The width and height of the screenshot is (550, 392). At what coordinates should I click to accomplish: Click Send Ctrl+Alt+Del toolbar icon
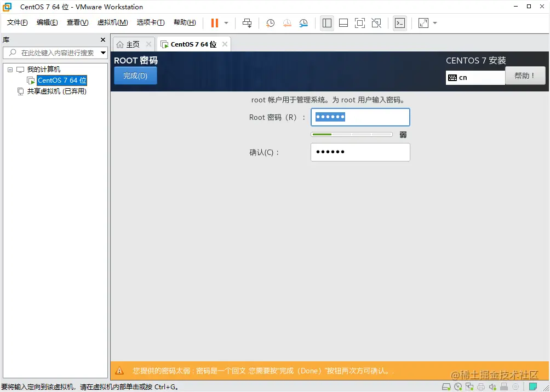click(247, 23)
